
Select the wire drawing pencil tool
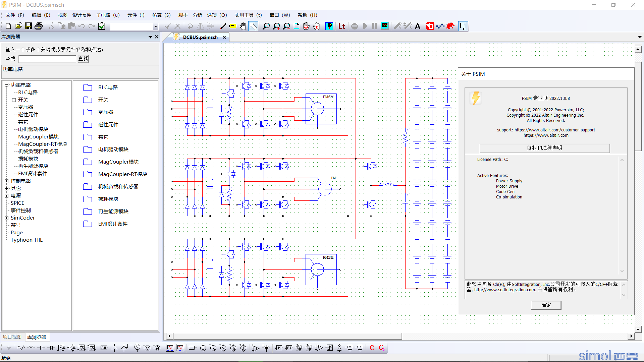coord(223,26)
